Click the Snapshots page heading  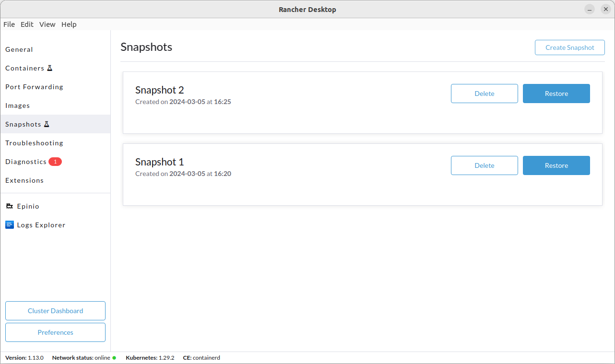(146, 47)
